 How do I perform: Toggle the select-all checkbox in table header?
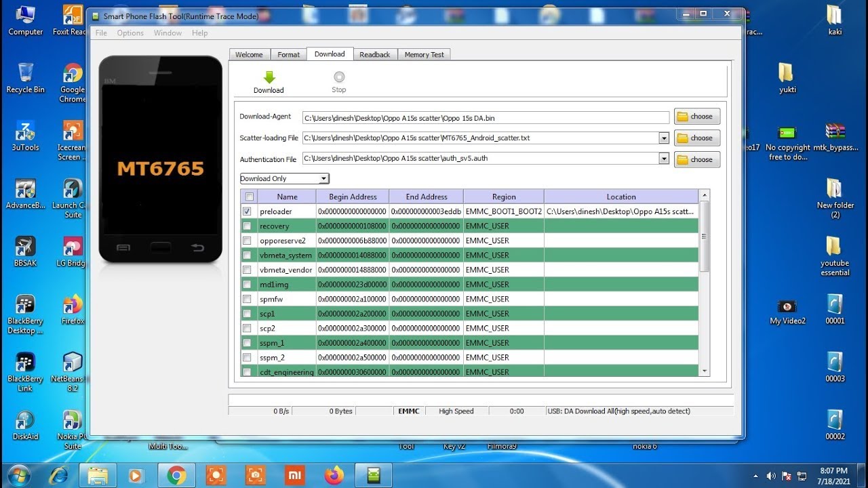249,197
